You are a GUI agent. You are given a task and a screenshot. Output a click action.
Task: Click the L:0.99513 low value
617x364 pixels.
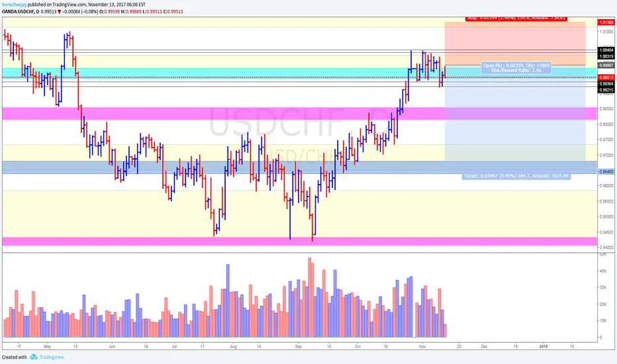pyautogui.click(x=153, y=12)
